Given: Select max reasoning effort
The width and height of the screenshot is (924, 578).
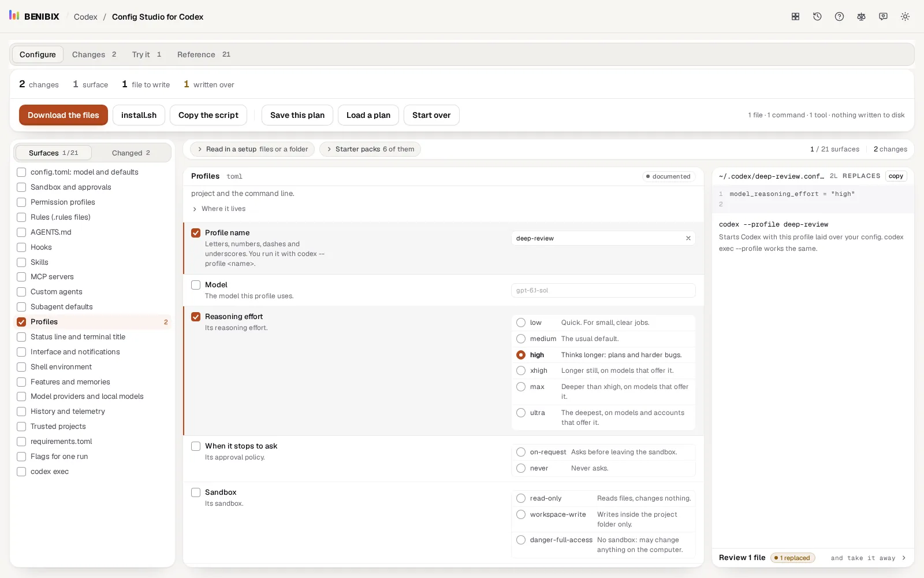Looking at the screenshot, I should (x=521, y=387).
